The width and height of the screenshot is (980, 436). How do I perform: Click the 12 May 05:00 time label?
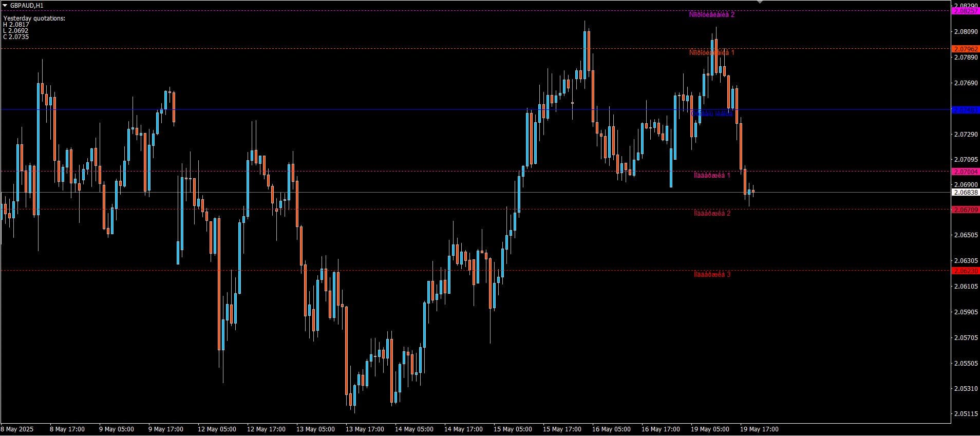coord(217,429)
